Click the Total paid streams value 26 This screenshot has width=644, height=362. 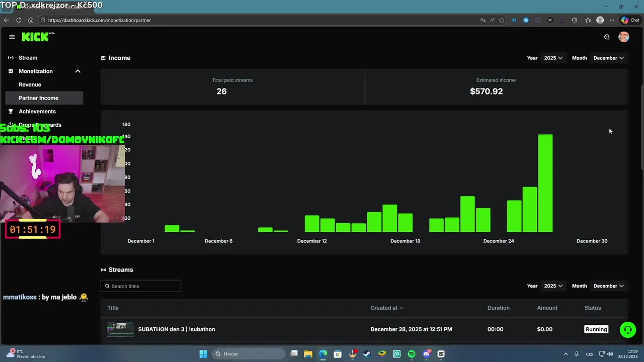pos(221,91)
